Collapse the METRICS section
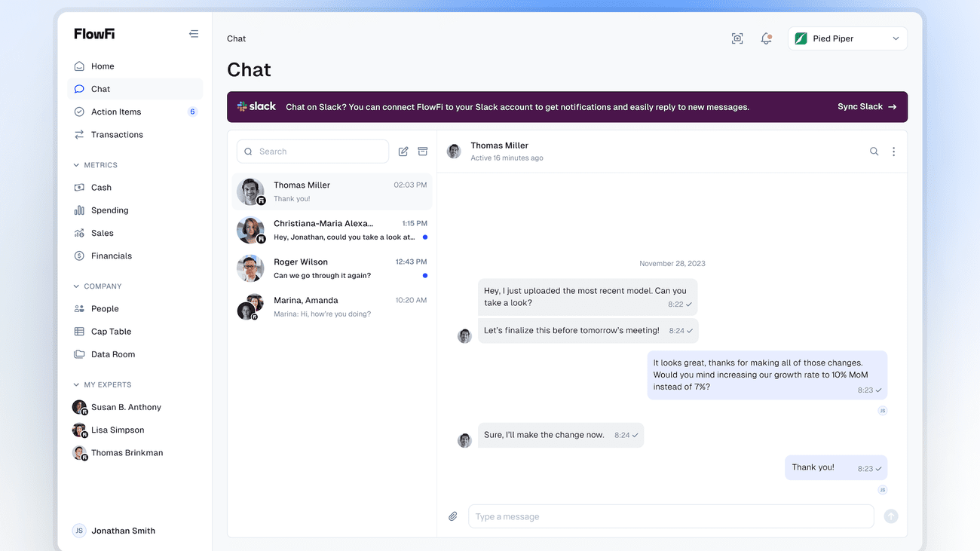Image resolution: width=980 pixels, height=551 pixels. (x=76, y=165)
